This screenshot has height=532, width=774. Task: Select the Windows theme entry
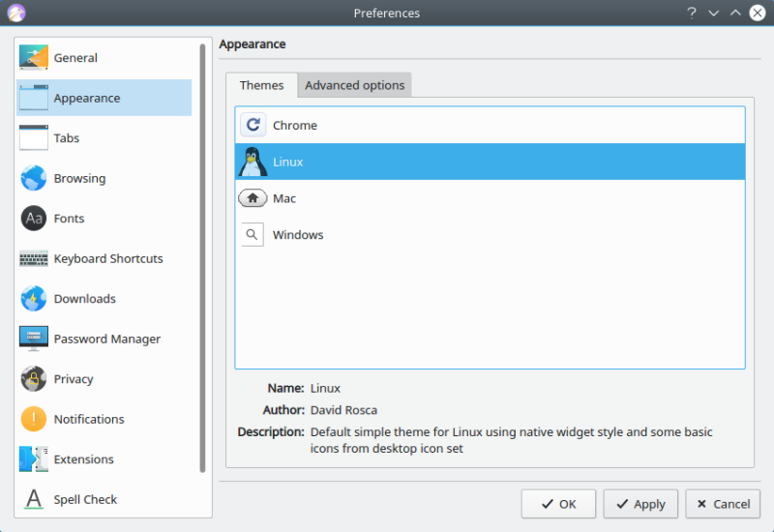coord(298,235)
